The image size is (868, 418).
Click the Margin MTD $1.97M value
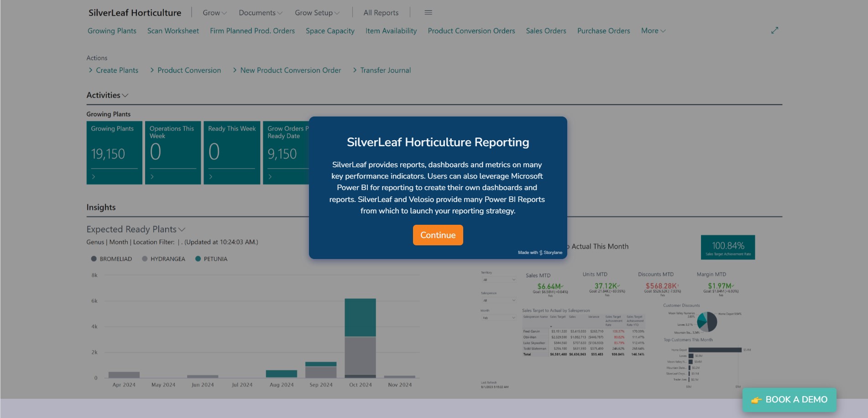[x=721, y=286]
